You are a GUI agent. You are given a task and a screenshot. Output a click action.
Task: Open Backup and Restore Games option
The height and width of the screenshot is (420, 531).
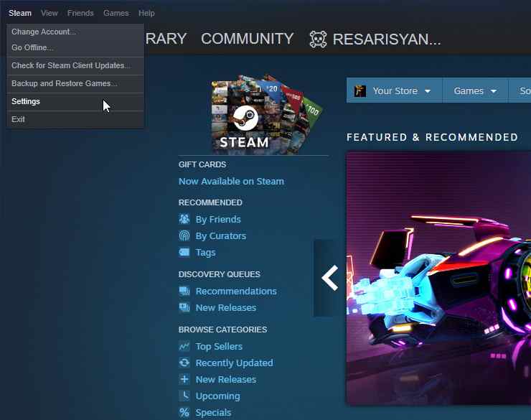tap(64, 84)
